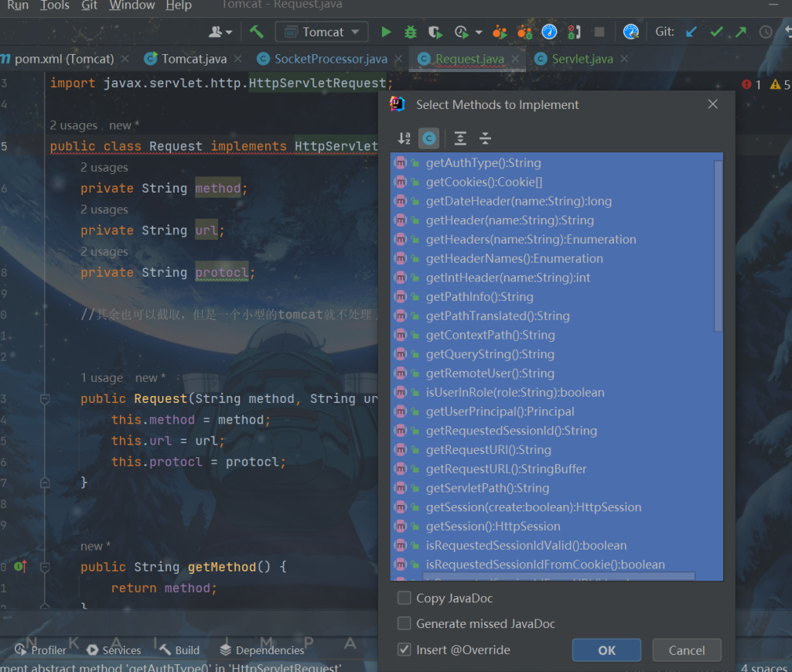
Task: Check Generate missed JavaDoc option
Action: pos(404,623)
